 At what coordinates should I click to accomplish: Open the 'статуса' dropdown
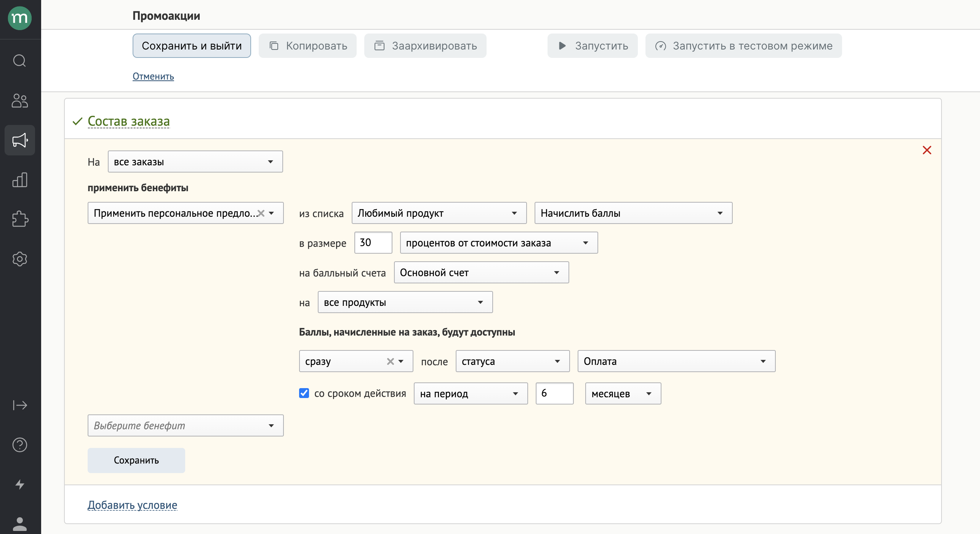coord(513,361)
